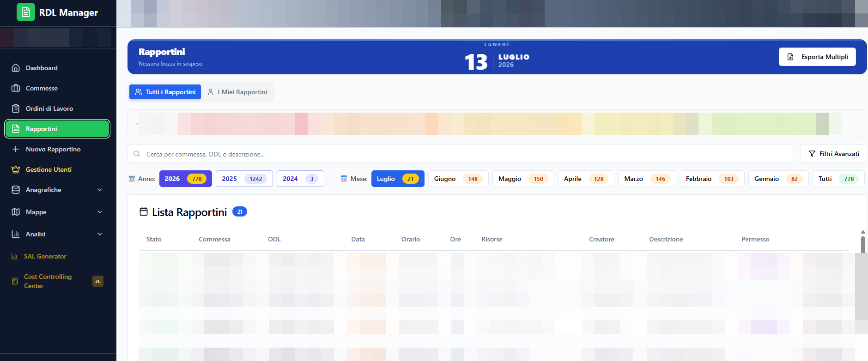Click the Analisi bar chart icon

16,234
